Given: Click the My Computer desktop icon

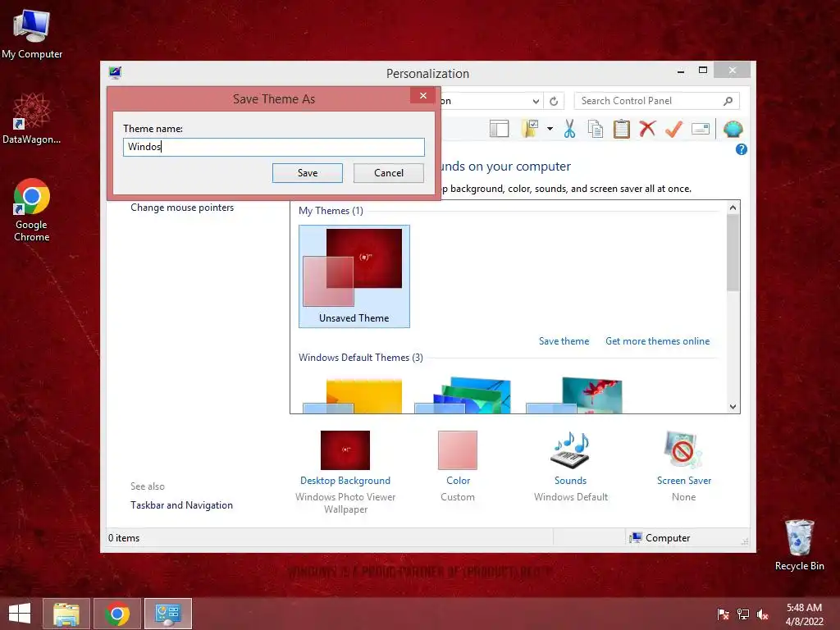Looking at the screenshot, I should (32, 35).
